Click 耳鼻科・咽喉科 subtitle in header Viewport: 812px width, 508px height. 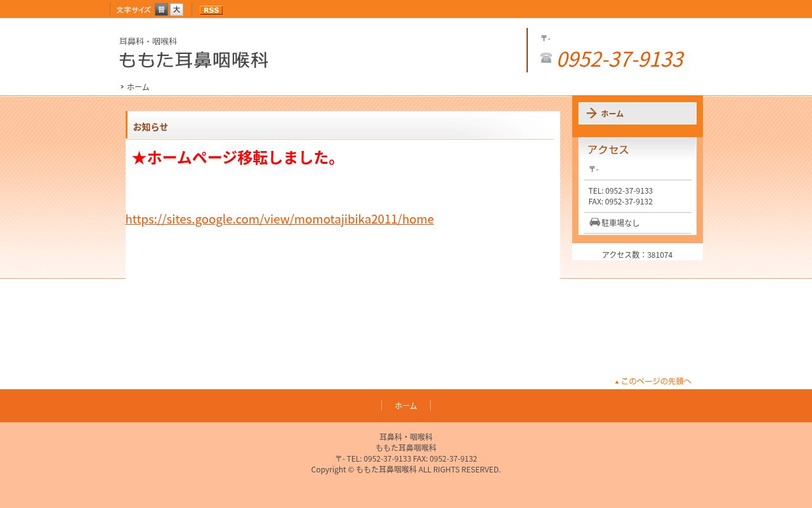(148, 41)
